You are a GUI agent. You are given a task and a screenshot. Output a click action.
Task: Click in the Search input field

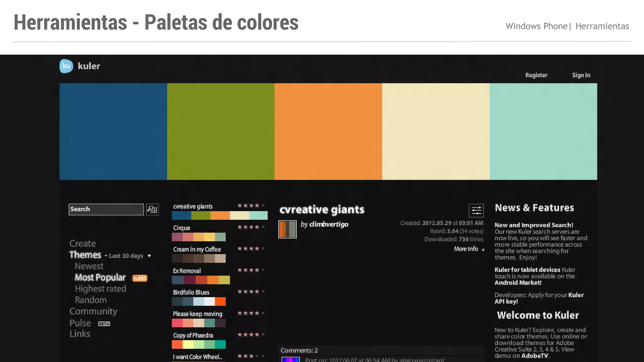[x=106, y=209]
